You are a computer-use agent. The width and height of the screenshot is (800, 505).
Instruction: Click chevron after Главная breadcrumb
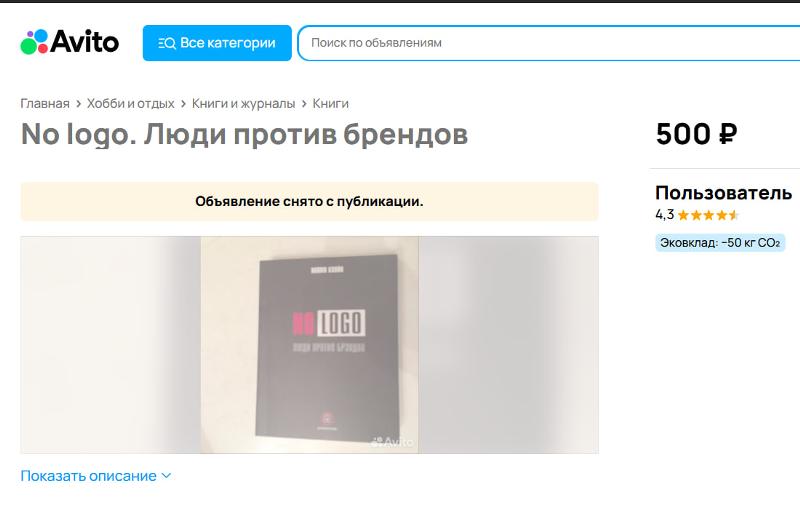pyautogui.click(x=79, y=104)
